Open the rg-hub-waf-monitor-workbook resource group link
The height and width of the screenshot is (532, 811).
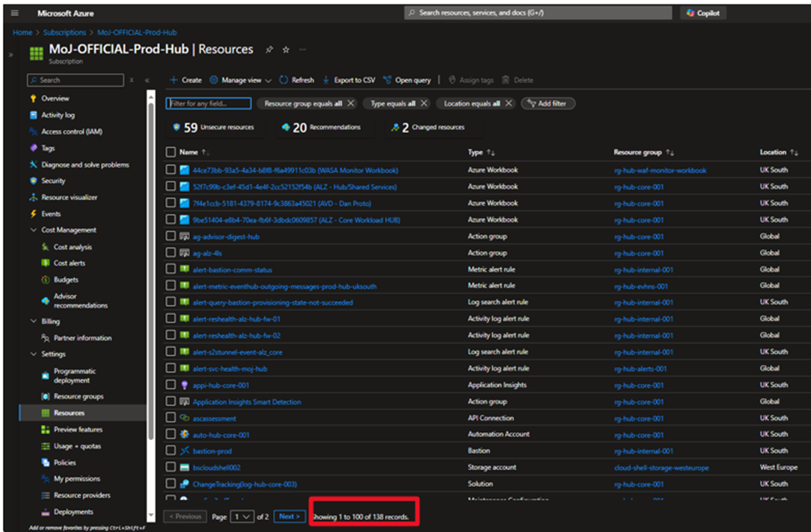point(661,170)
